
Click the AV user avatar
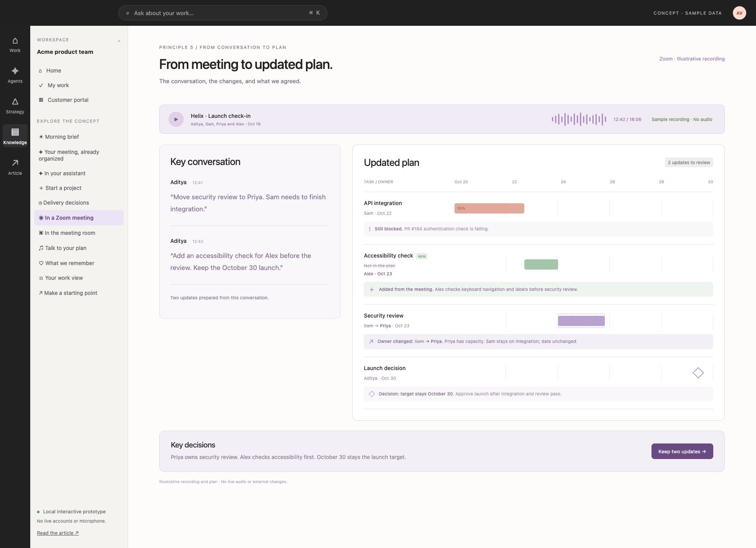click(x=739, y=13)
